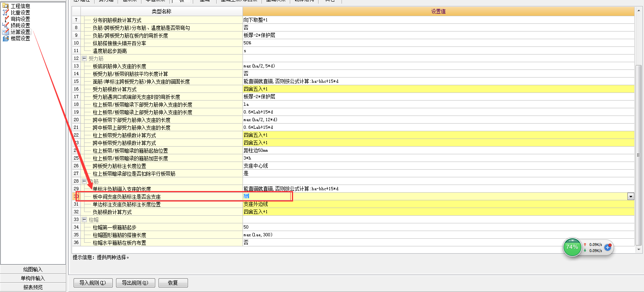
Task: Select row 板底钢筋伸入支座的长度
Action: coord(119,66)
